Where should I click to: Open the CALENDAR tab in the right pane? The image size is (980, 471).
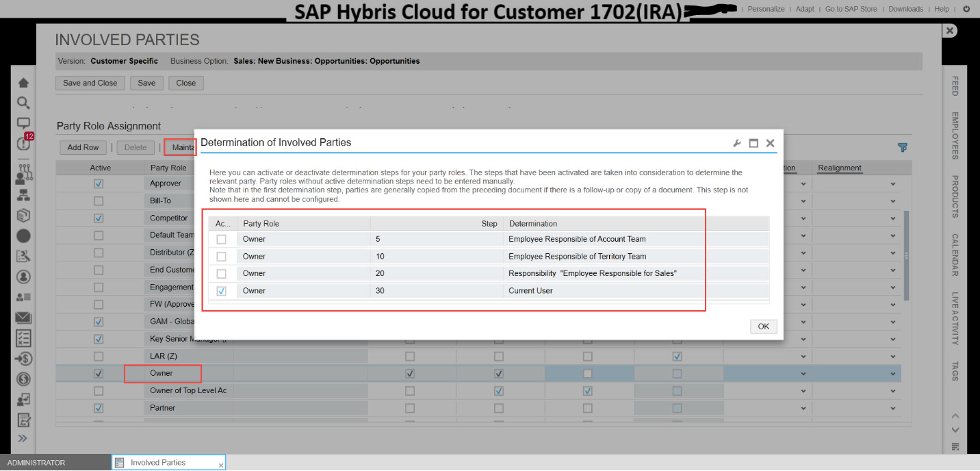955,255
